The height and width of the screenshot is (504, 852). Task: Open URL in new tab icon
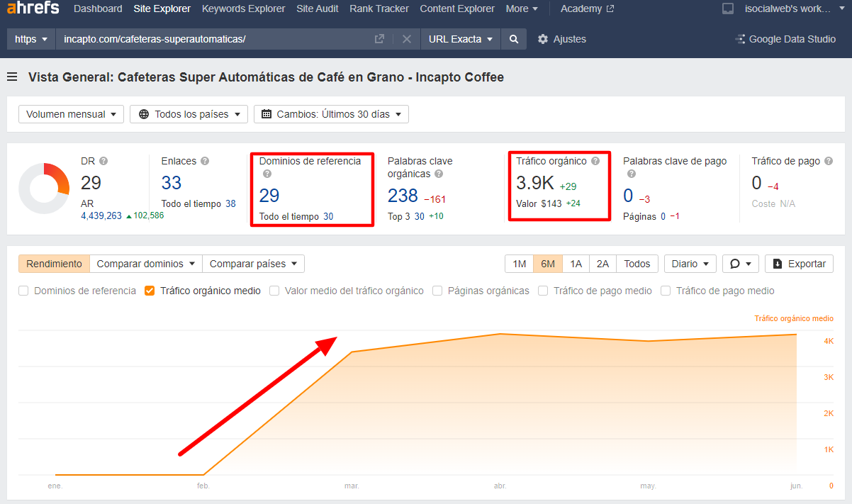click(379, 39)
